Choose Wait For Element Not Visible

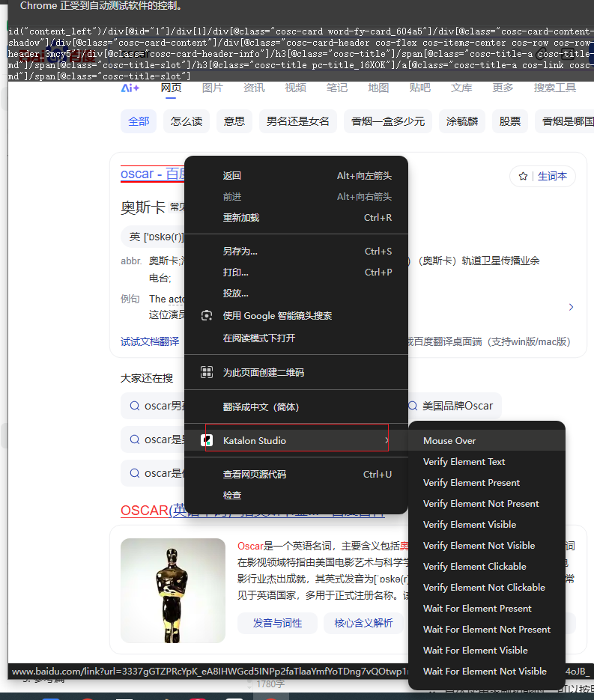[x=487, y=672]
